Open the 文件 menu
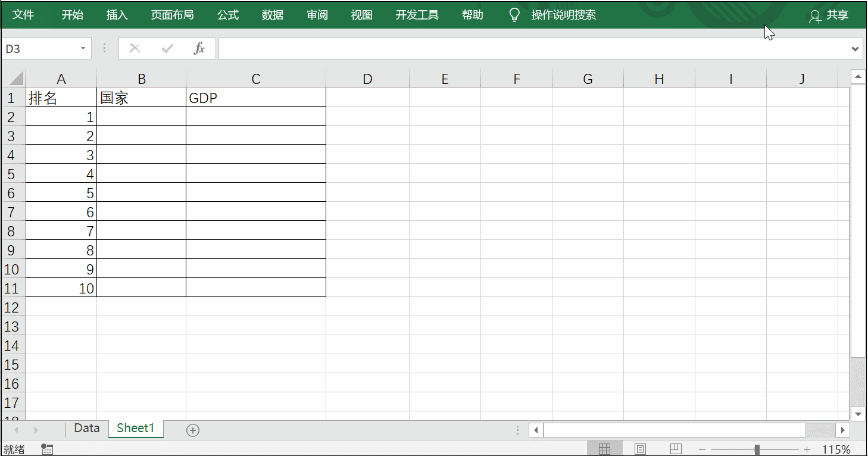This screenshot has width=868, height=456. (24, 15)
